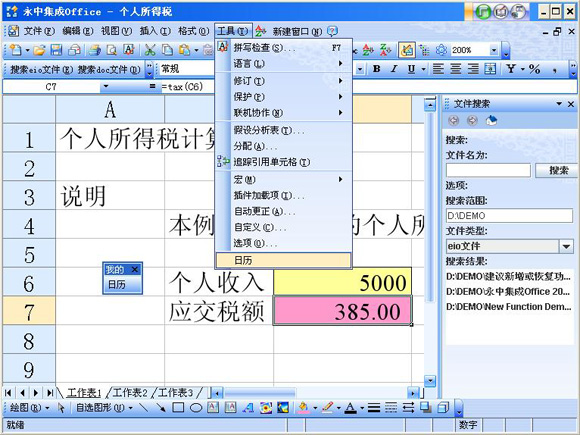This screenshot has height=435, width=580.
Task: Click the Align Right icon
Action: click(x=473, y=69)
